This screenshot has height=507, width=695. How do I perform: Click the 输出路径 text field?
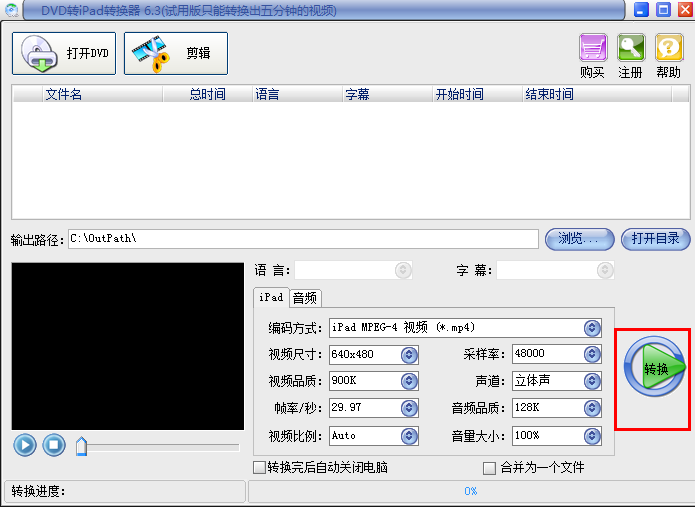pos(303,239)
